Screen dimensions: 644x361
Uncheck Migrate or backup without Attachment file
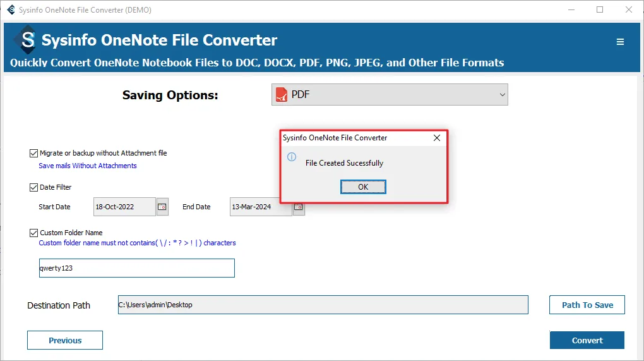point(33,154)
